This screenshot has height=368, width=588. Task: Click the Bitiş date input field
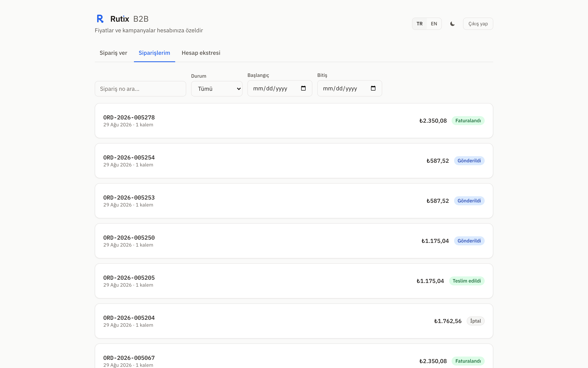[x=349, y=88]
